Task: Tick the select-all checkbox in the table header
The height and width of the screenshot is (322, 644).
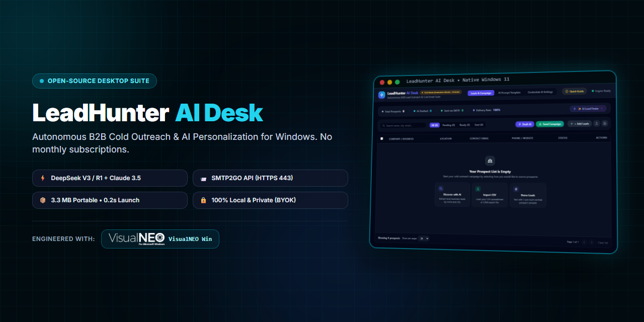Action: pyautogui.click(x=381, y=138)
